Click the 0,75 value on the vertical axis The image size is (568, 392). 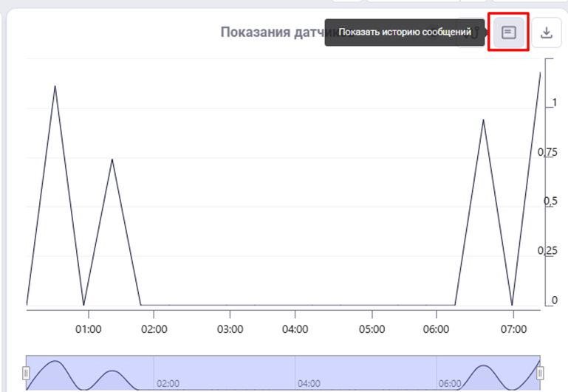(x=547, y=152)
